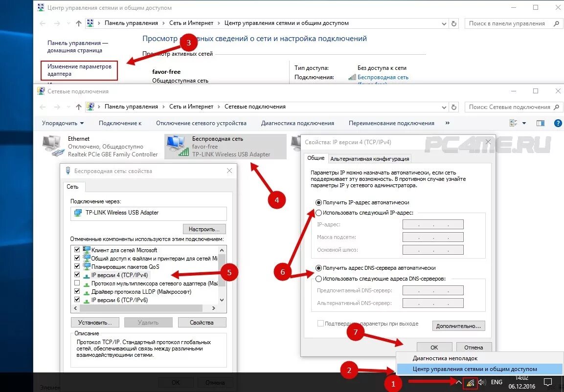This screenshot has height=392, width=564.
Task: Click the Back arrow in Network Center
Action: (x=43, y=23)
